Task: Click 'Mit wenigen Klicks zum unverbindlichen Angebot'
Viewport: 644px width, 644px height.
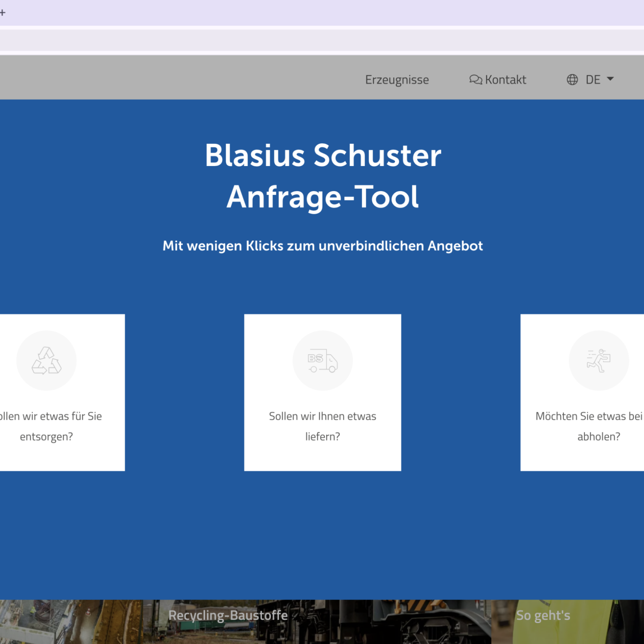Action: 323,246
